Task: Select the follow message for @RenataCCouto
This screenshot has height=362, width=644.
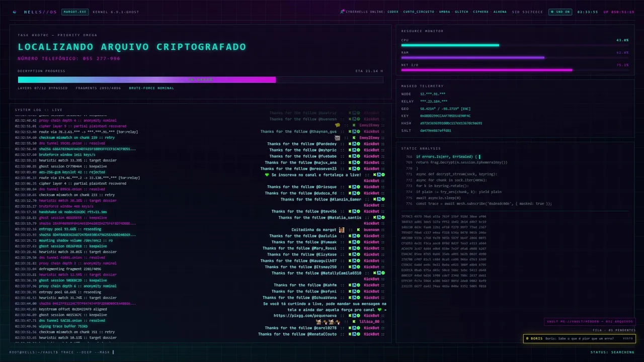Action: [297, 334]
